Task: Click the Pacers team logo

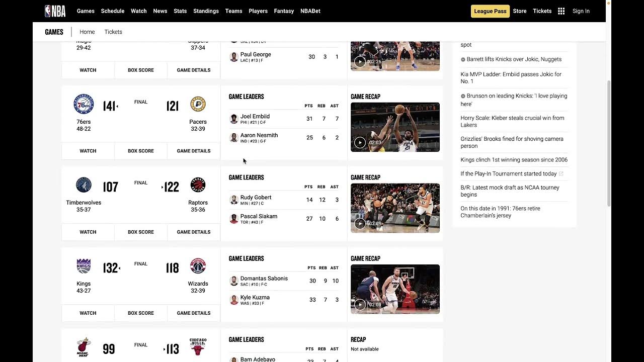Action: tap(198, 104)
